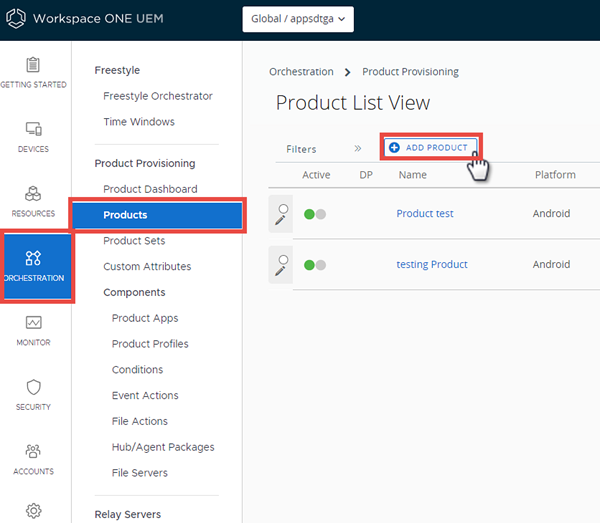Click the edit pencil for testing Product
This screenshot has width=600, height=523.
(x=280, y=271)
